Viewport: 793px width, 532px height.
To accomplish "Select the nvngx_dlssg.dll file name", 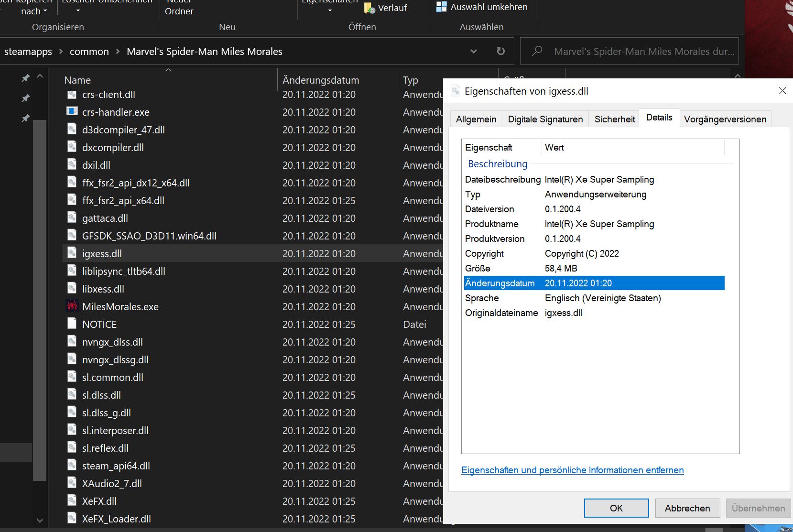I will click(115, 359).
